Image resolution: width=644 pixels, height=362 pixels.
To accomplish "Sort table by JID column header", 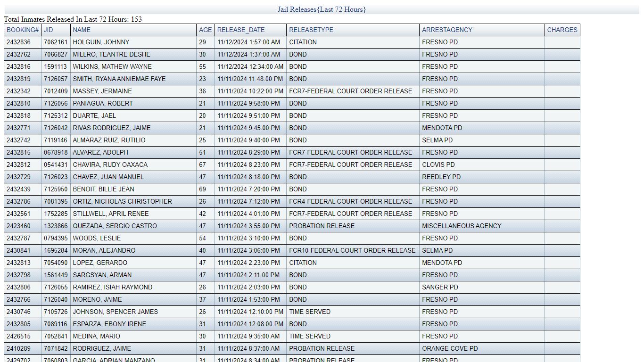I will pos(49,30).
